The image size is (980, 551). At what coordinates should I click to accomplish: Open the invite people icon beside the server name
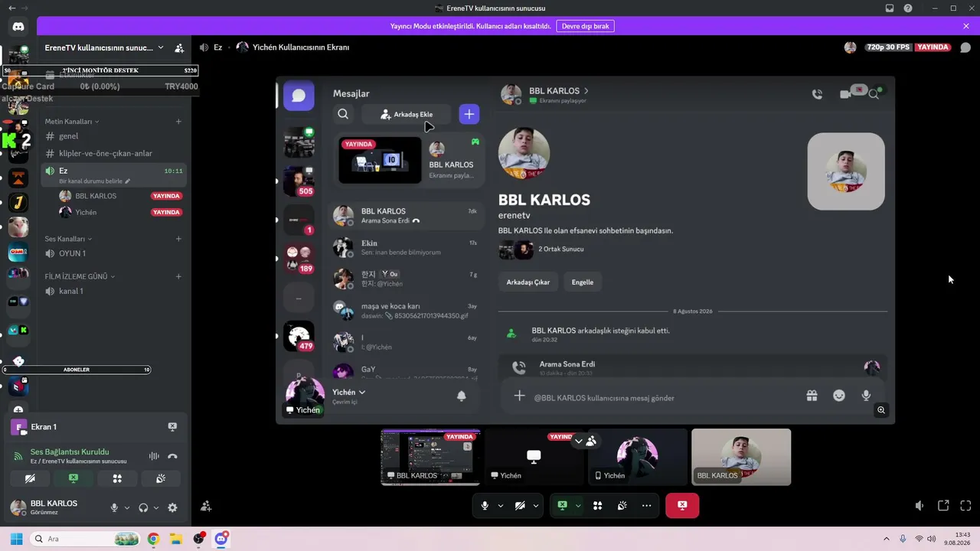click(179, 47)
